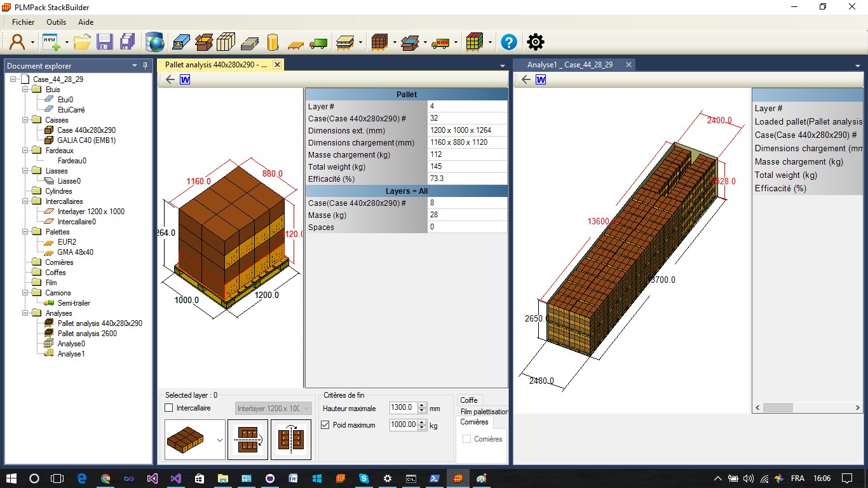Export Pallet analysis to Word report icon

pos(186,79)
